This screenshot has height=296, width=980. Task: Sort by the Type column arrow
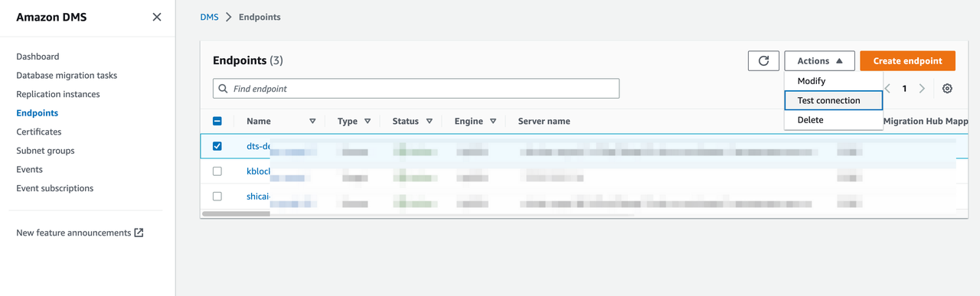367,121
